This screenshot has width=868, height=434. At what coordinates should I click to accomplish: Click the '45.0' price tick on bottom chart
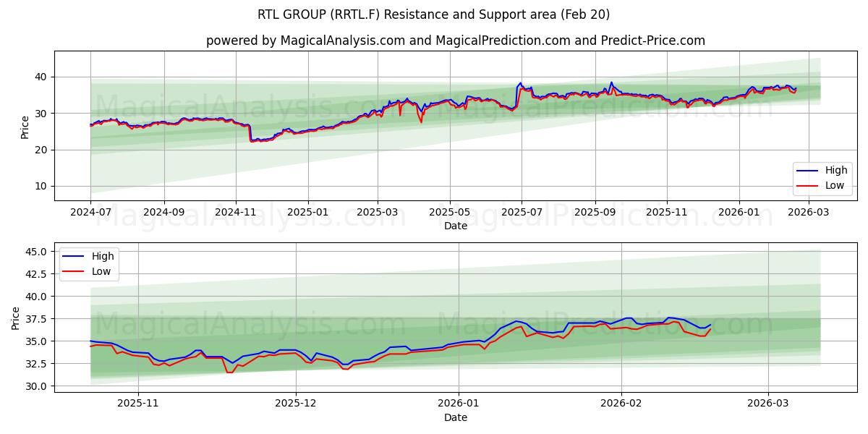(x=36, y=251)
